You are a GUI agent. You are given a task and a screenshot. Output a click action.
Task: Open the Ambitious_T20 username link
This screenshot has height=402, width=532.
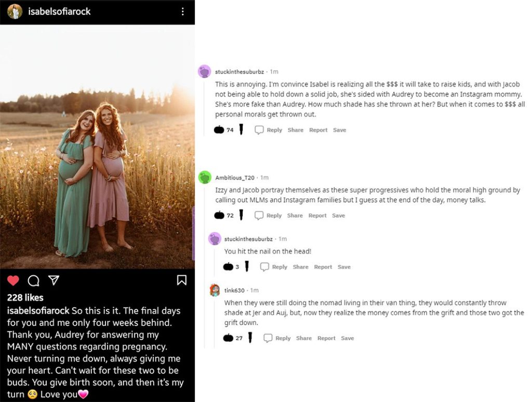click(235, 178)
